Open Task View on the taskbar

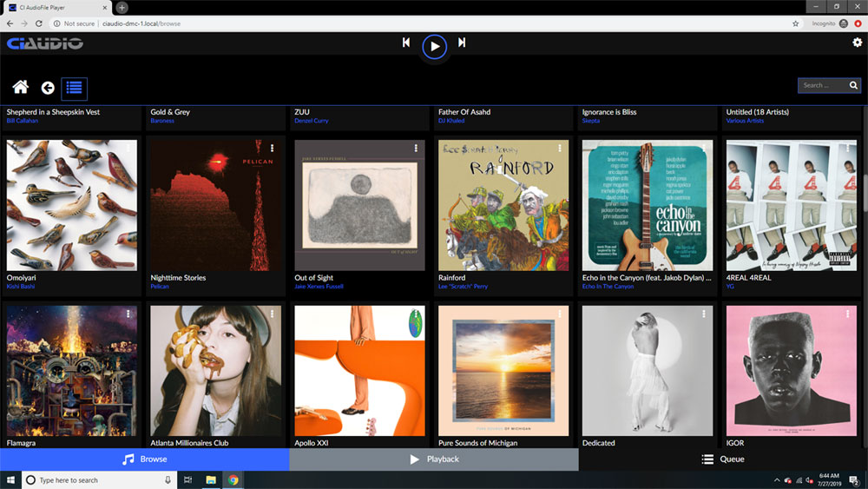tap(187, 479)
